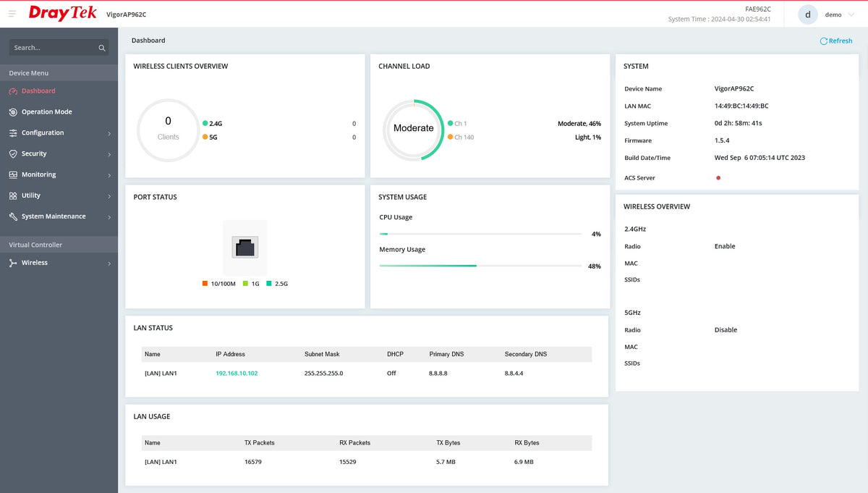Click the 0 Clients circle
The width and height of the screenshot is (868, 493).
(x=169, y=130)
